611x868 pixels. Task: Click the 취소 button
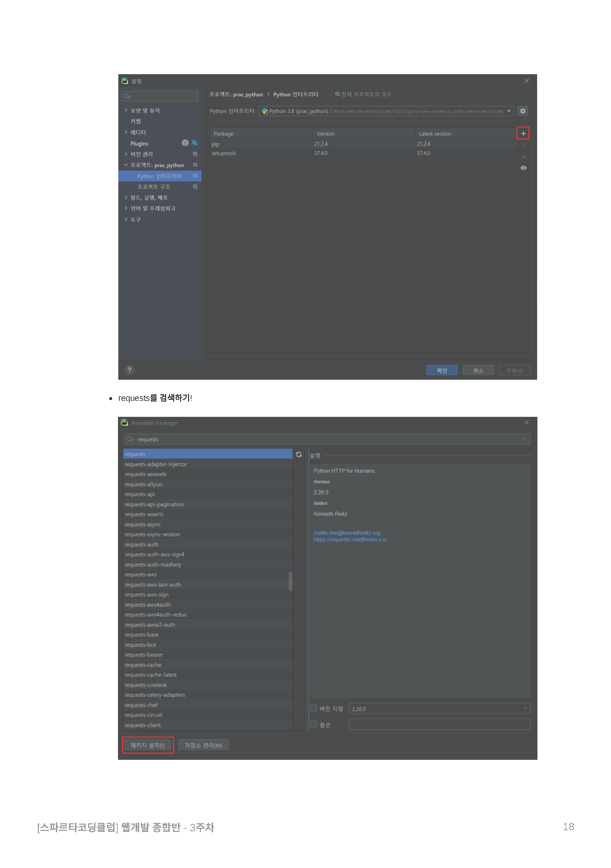(478, 370)
